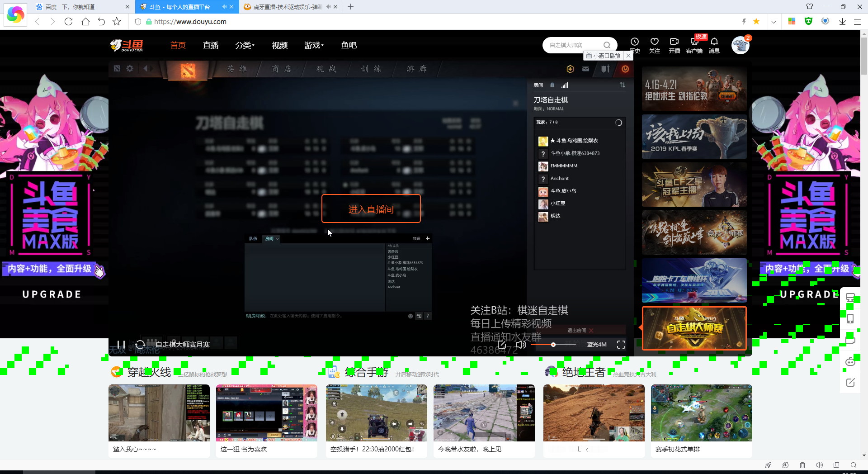The width and height of the screenshot is (868, 474).
Task: Expand the 分类 dropdown menu
Action: coord(245,45)
